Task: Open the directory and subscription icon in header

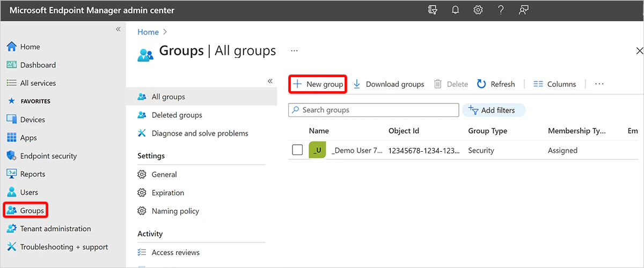Action: (433, 10)
